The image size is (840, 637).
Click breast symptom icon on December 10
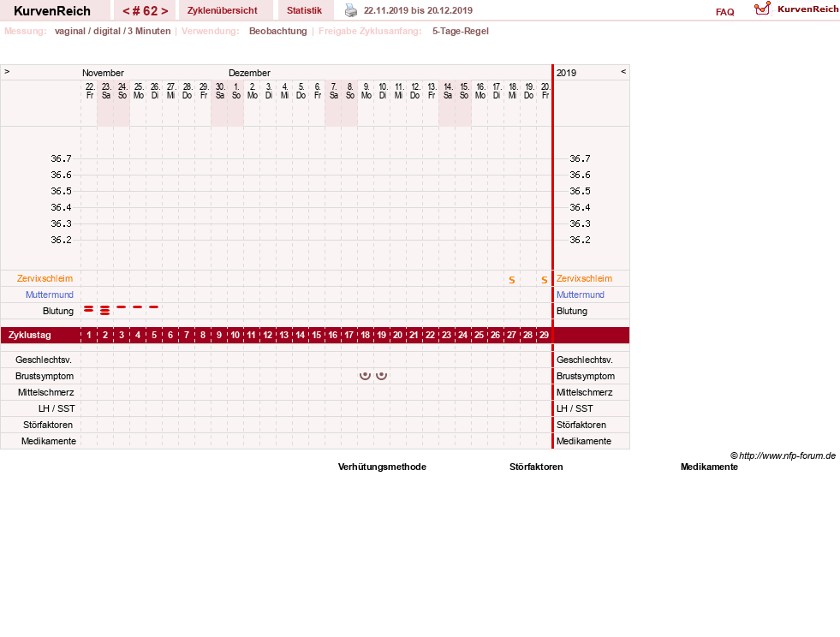(381, 376)
